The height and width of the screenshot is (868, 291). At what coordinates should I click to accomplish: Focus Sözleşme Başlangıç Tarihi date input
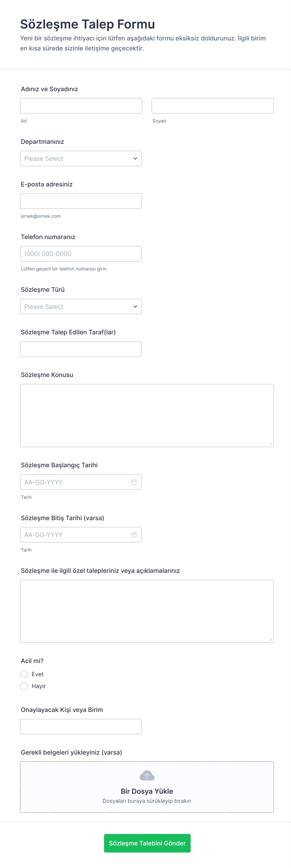tap(74, 482)
